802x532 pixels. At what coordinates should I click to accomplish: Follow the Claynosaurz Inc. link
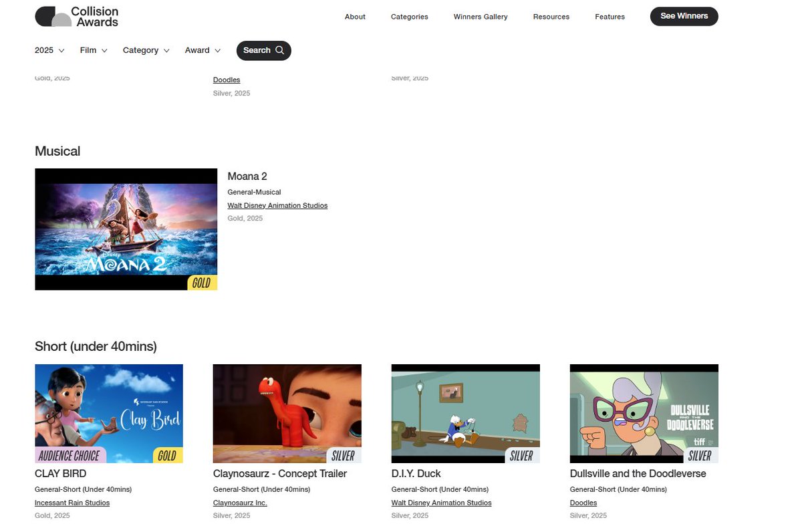tap(240, 503)
